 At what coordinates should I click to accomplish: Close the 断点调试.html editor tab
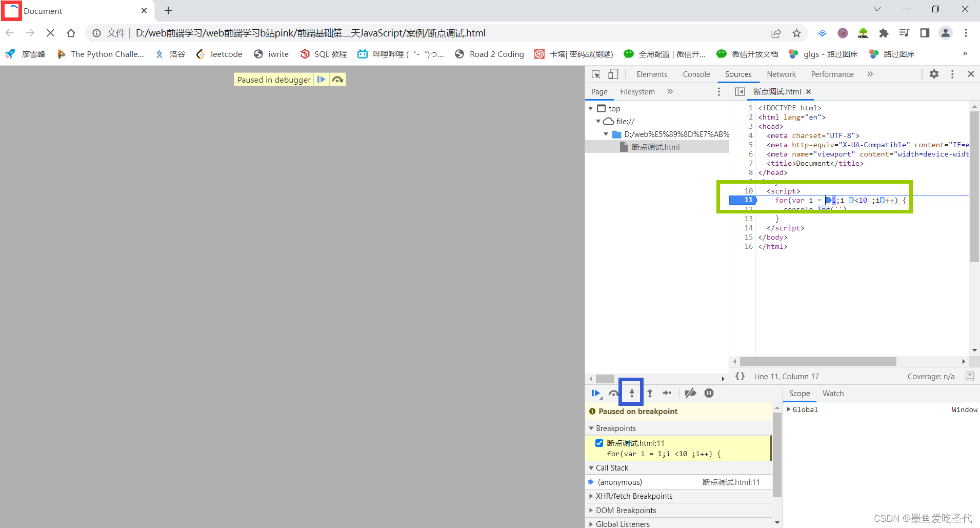point(809,91)
